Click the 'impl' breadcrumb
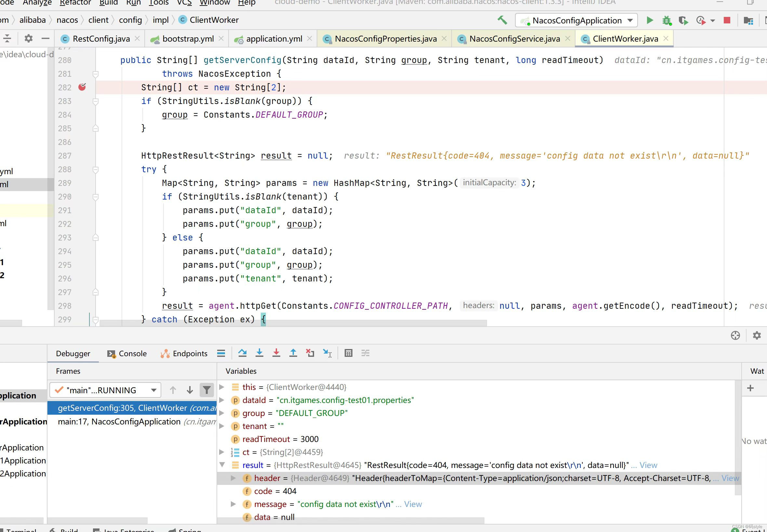767x532 pixels. pyautogui.click(x=161, y=20)
